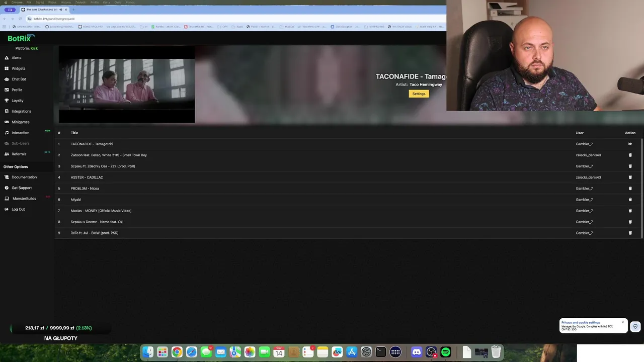Open Referrals in the sidebar
This screenshot has width=644, height=362.
pyautogui.click(x=19, y=154)
